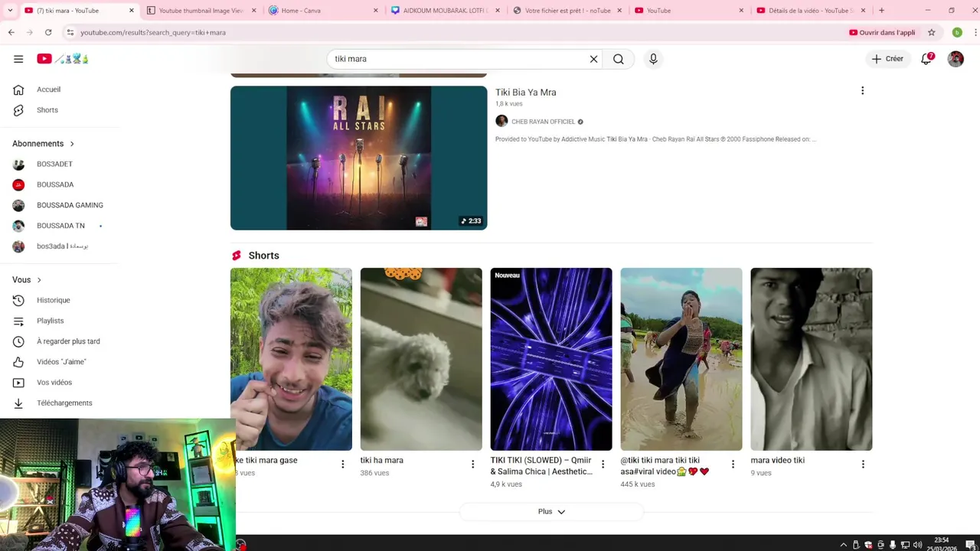The width and height of the screenshot is (980, 551).
Task: Start voice search with microphone
Action: 653,59
